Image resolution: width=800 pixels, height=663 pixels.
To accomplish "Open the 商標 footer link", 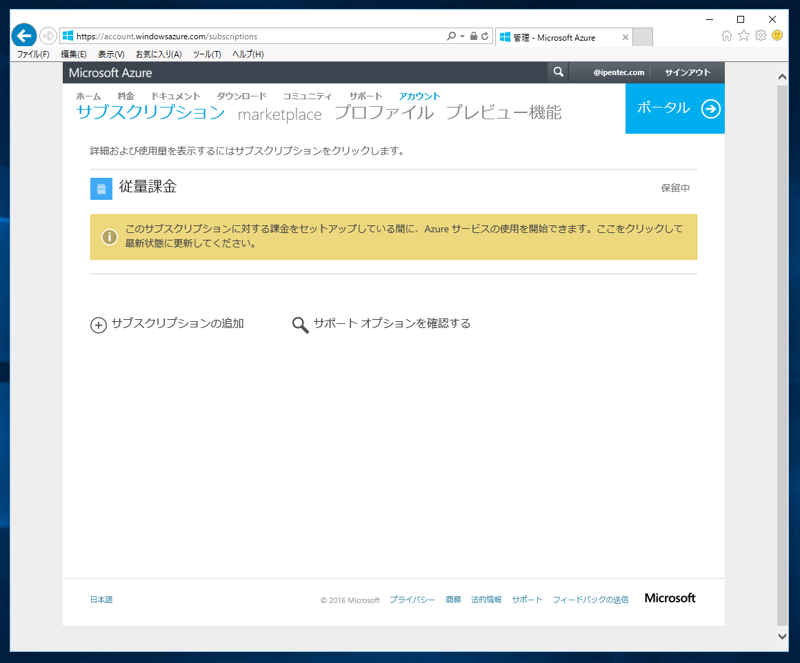I will (453, 600).
